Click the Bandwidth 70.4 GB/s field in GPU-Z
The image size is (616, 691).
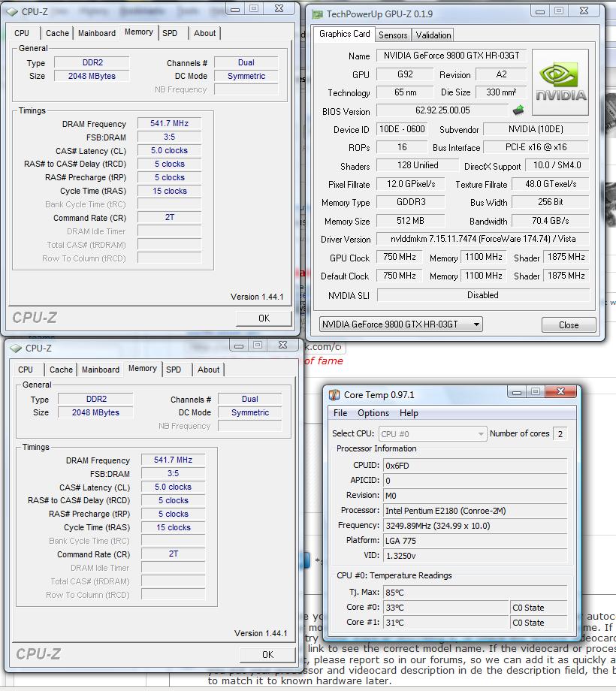pos(551,221)
